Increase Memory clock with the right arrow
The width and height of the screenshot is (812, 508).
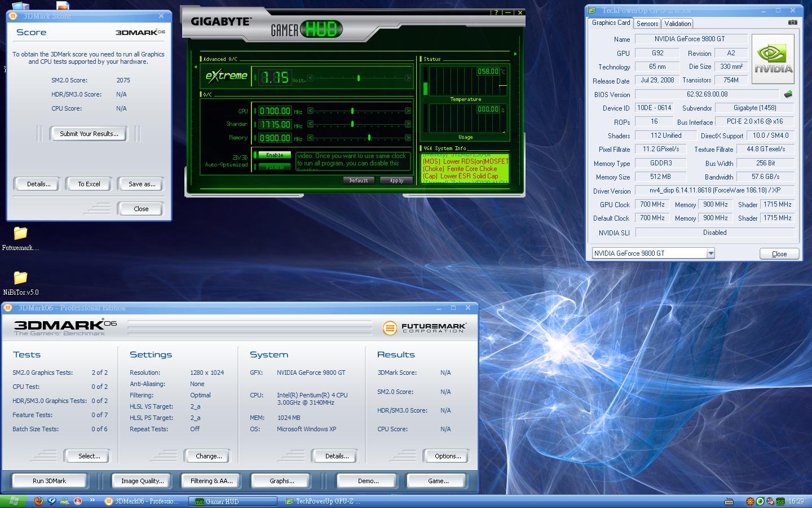pyautogui.click(x=408, y=137)
